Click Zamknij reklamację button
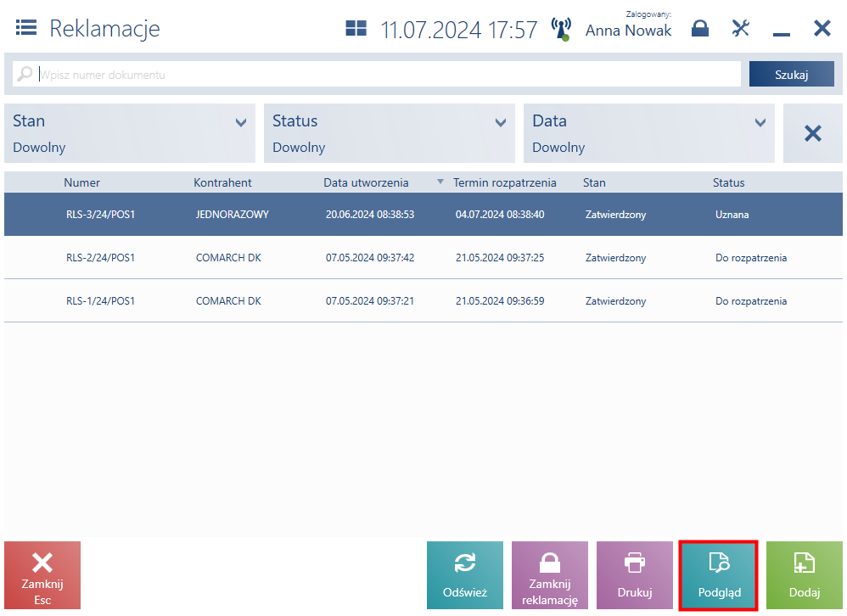 [549, 575]
